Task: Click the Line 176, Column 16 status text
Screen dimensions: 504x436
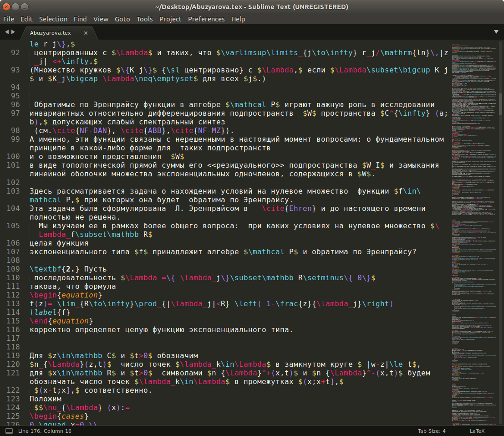Action: click(x=45, y=431)
